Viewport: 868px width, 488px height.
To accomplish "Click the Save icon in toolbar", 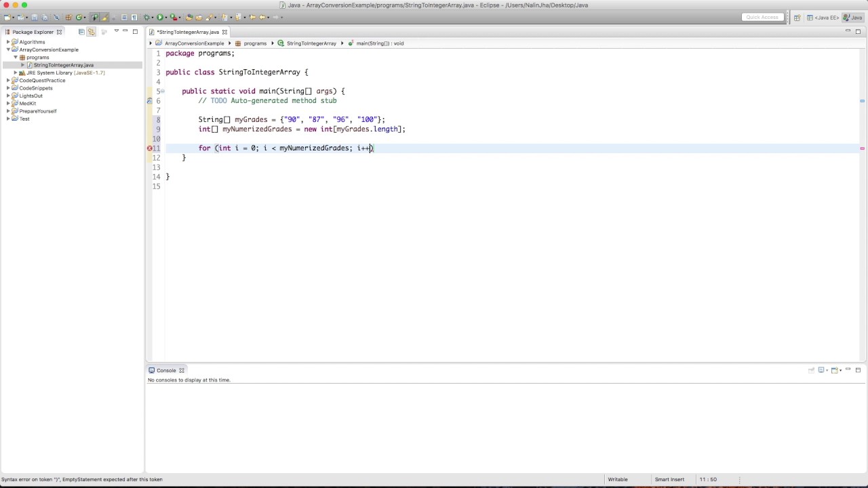I will pos(34,17).
